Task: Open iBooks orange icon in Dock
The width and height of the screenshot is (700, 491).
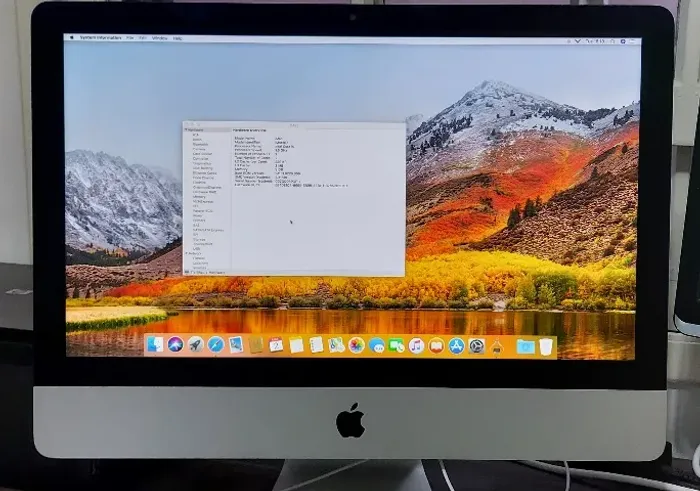Action: click(437, 346)
